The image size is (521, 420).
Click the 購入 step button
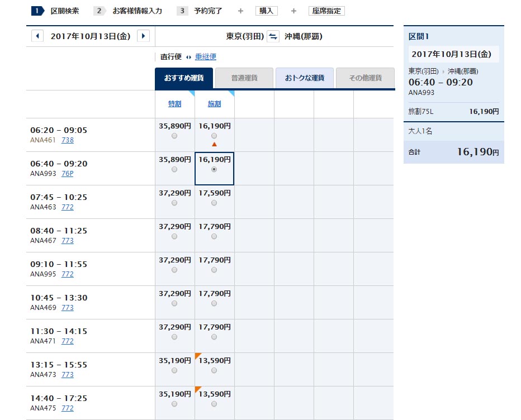[266, 11]
